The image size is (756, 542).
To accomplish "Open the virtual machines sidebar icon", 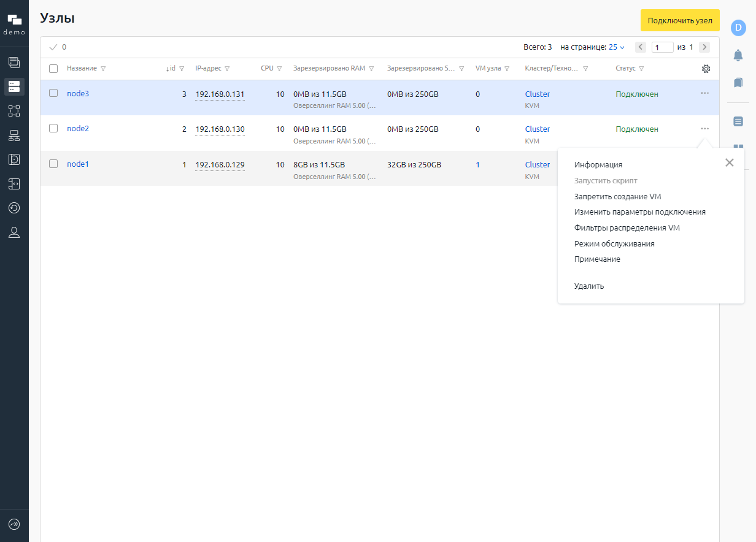I will click(14, 62).
